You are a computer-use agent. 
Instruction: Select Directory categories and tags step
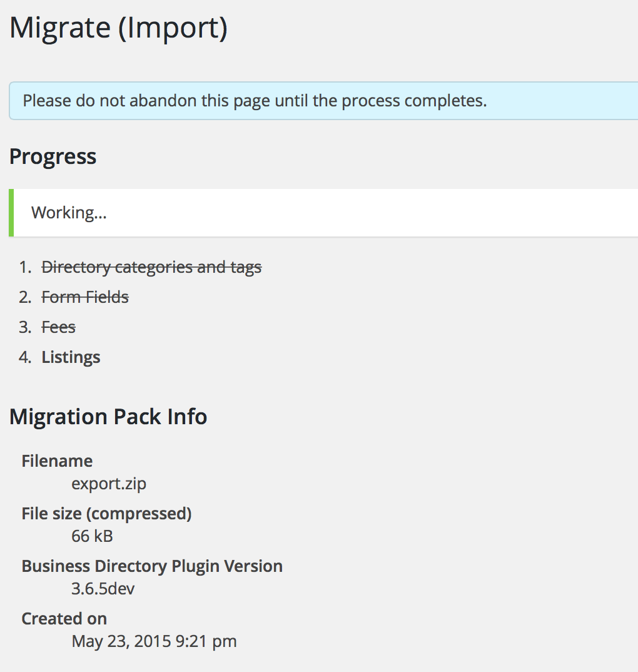151,267
